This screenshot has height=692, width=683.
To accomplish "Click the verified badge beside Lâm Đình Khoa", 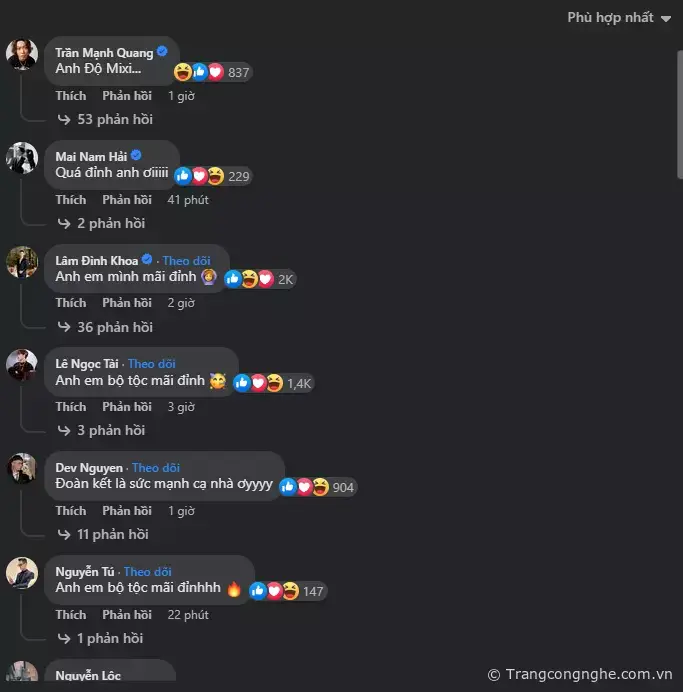I will click(x=147, y=260).
